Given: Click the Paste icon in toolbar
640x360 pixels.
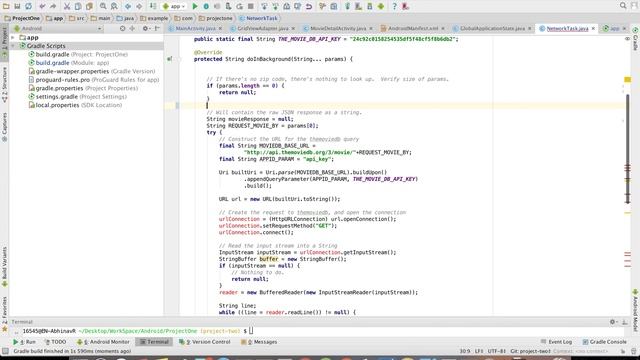Looking at the screenshot, I should pyautogui.click(x=89, y=6).
